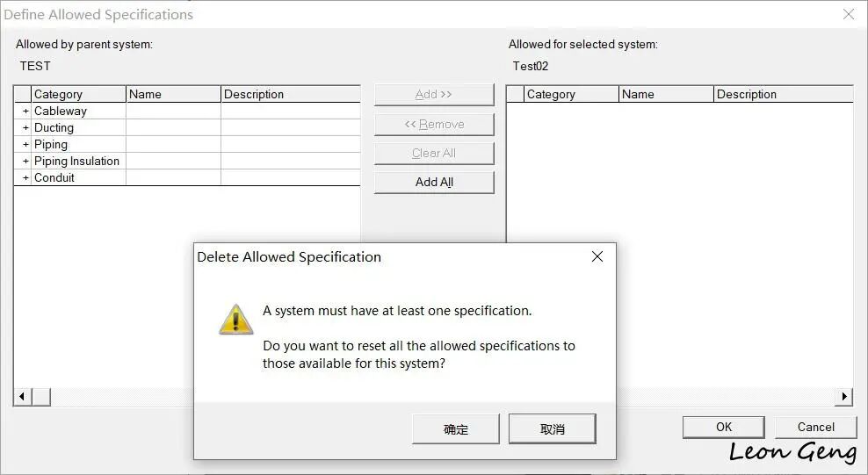Click the warning icon in the dialog
The image size is (868, 475).
tap(236, 320)
